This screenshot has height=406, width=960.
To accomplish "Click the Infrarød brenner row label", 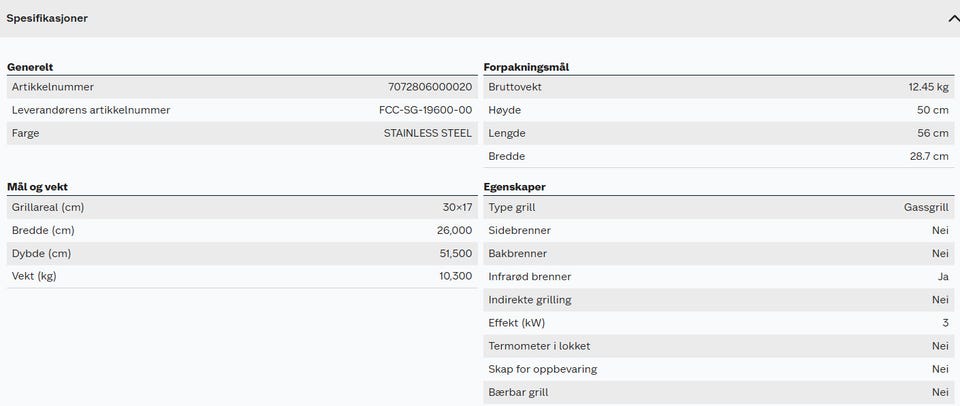I will 530,276.
